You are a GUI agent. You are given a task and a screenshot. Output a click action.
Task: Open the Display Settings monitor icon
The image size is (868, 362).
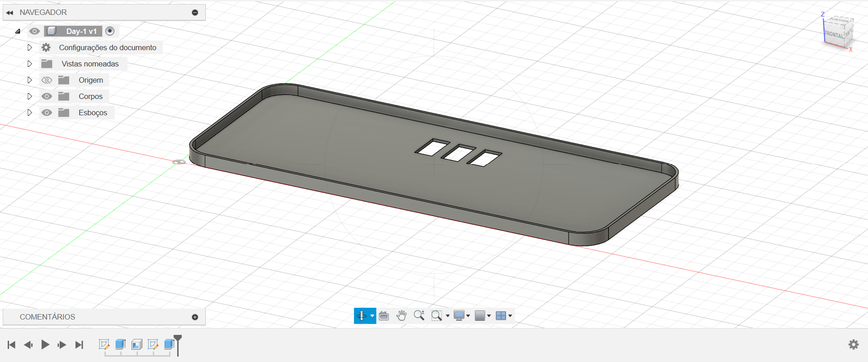point(459,316)
